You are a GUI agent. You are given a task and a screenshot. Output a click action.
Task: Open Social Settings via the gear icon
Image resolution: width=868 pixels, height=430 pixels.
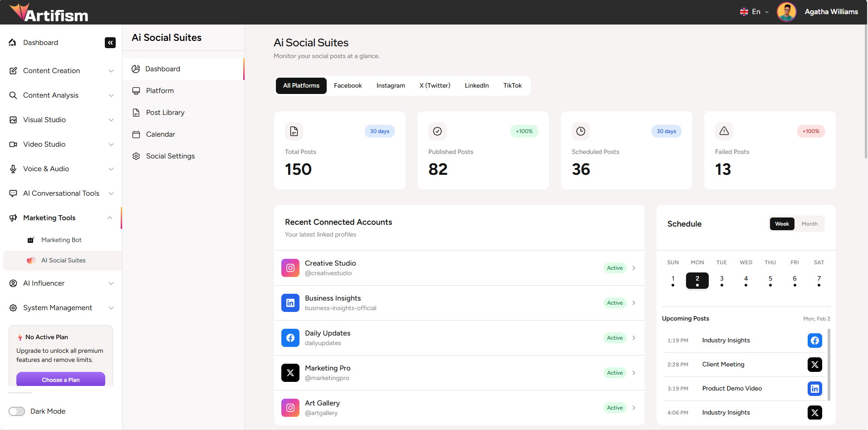(136, 156)
